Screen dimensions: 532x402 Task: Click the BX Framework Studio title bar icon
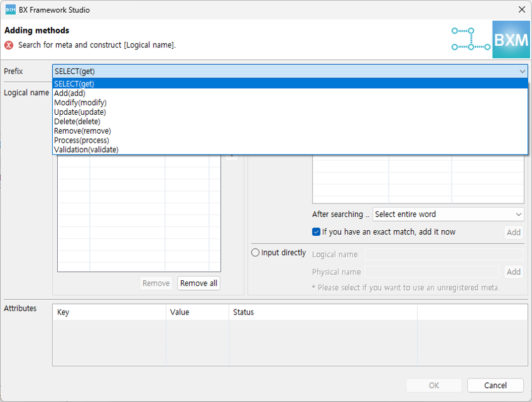(10, 10)
